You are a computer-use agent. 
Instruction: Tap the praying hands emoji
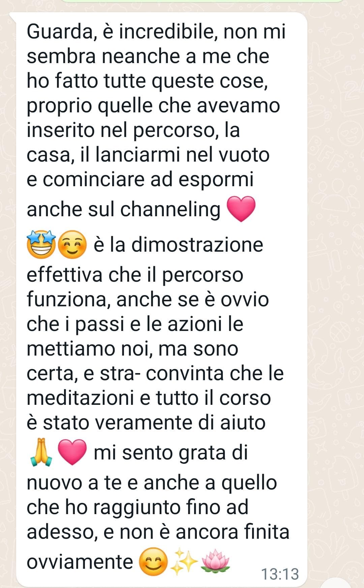coord(41,452)
